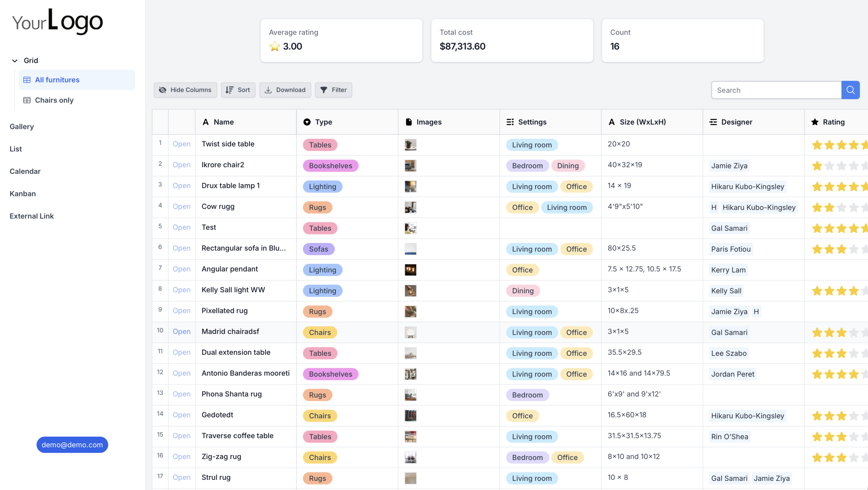Click the Type column header icon
This screenshot has width=868, height=490.
coord(307,122)
